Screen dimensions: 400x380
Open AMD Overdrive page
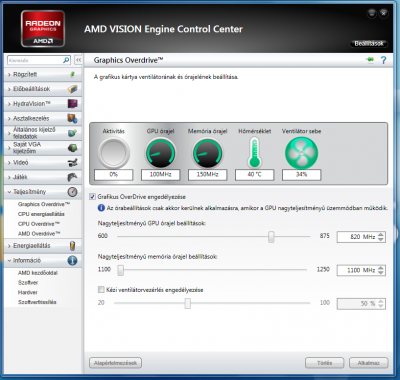39,234
